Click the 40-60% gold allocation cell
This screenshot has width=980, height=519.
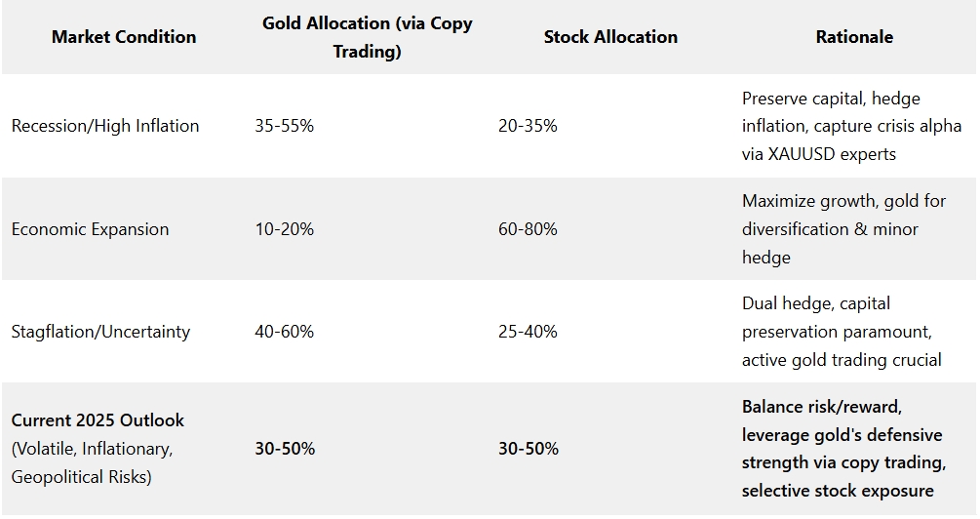tap(284, 332)
